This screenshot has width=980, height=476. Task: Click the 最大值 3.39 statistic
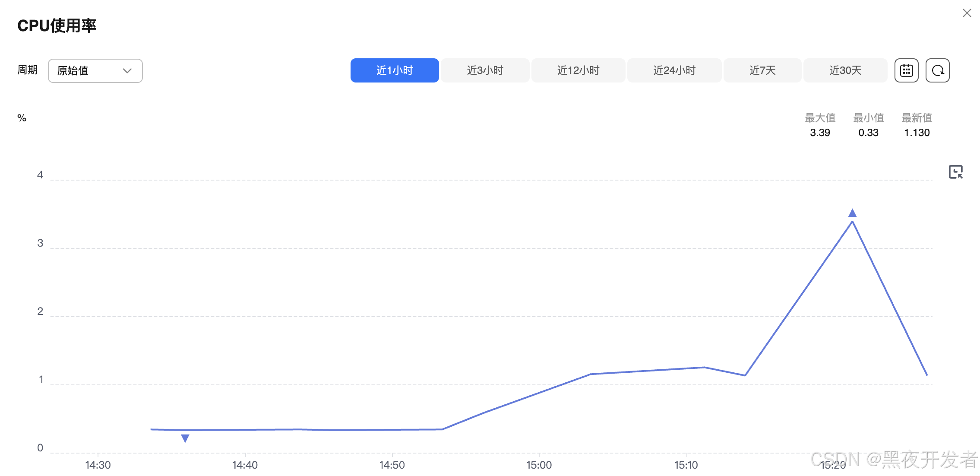[x=820, y=132]
